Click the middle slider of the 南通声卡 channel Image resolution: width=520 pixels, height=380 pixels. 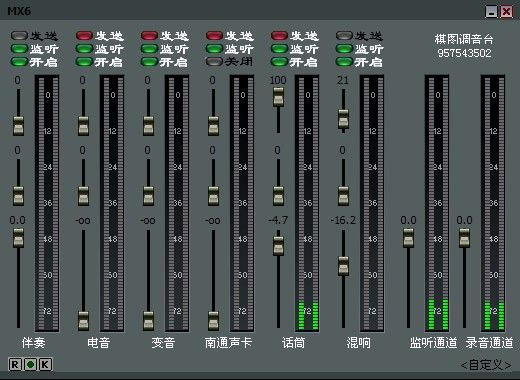pos(213,196)
